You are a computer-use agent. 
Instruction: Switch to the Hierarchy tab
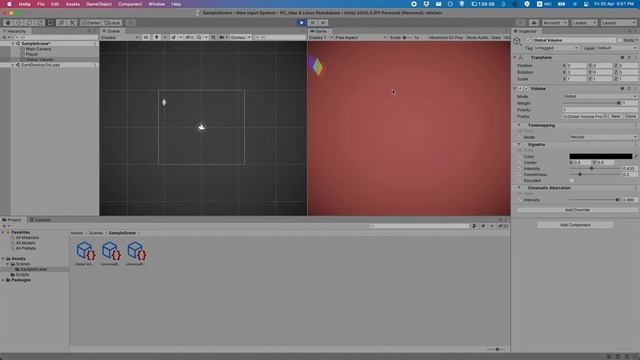(15, 31)
